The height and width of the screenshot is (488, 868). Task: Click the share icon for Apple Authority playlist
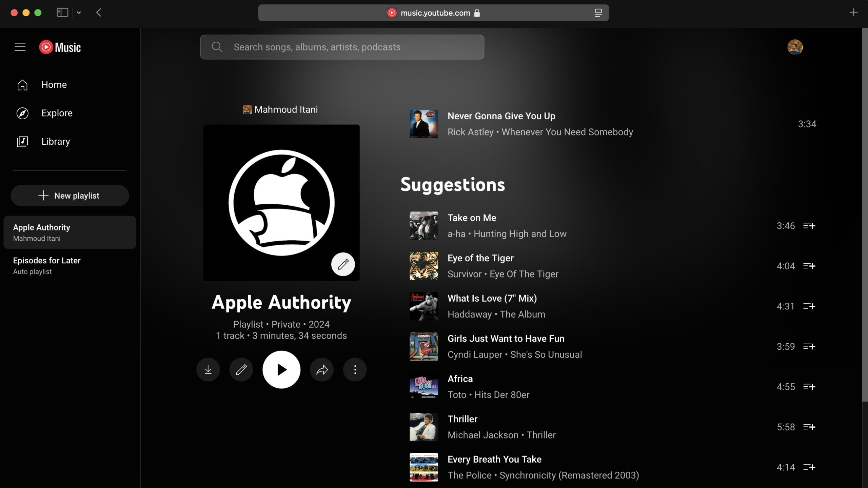(x=321, y=369)
